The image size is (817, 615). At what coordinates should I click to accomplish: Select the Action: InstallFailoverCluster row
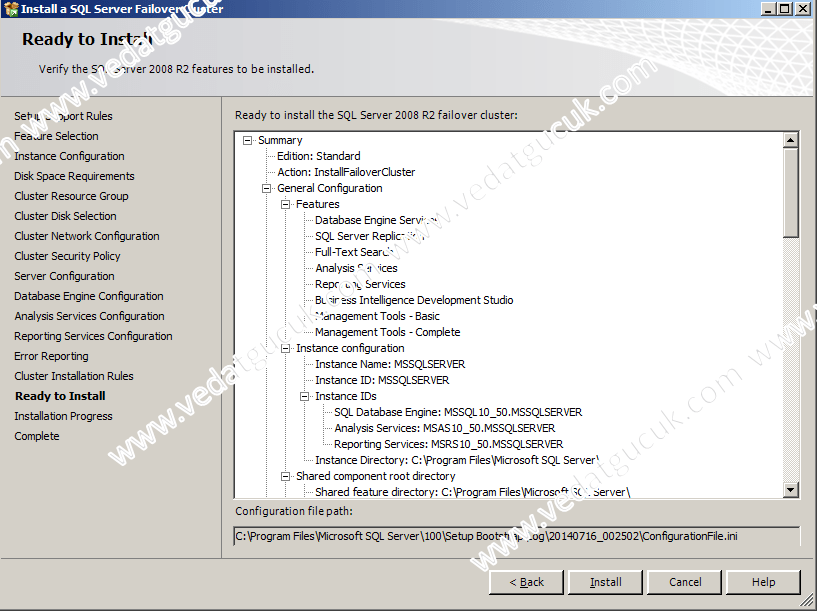[x=346, y=172]
